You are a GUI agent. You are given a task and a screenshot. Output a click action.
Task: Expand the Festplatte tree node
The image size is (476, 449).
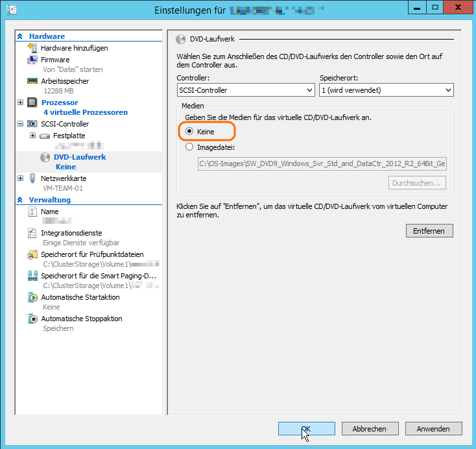[33, 136]
